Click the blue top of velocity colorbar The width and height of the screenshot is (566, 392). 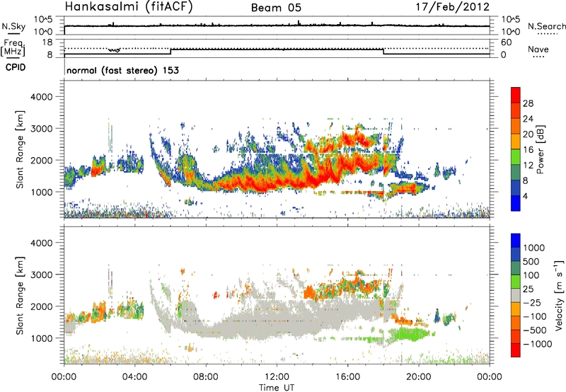click(x=516, y=241)
